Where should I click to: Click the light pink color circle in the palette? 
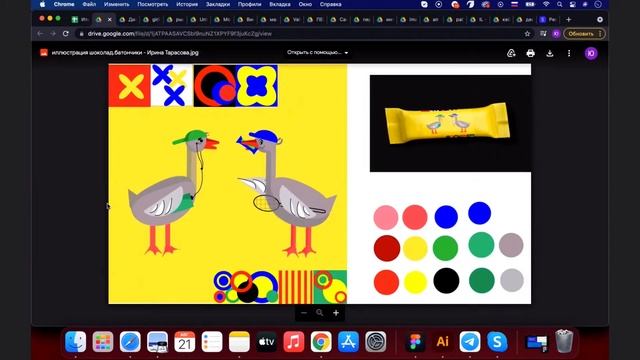coord(386,217)
